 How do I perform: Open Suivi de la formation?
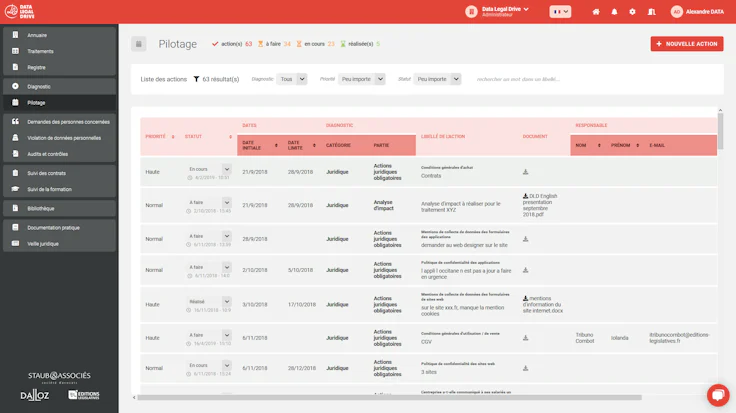(x=59, y=189)
